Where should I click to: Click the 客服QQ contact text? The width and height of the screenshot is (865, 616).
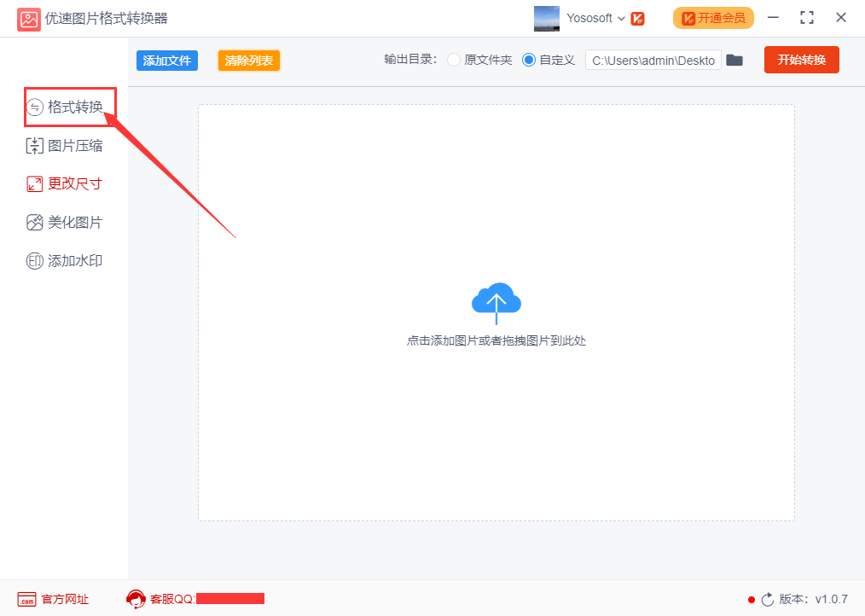pos(172,599)
